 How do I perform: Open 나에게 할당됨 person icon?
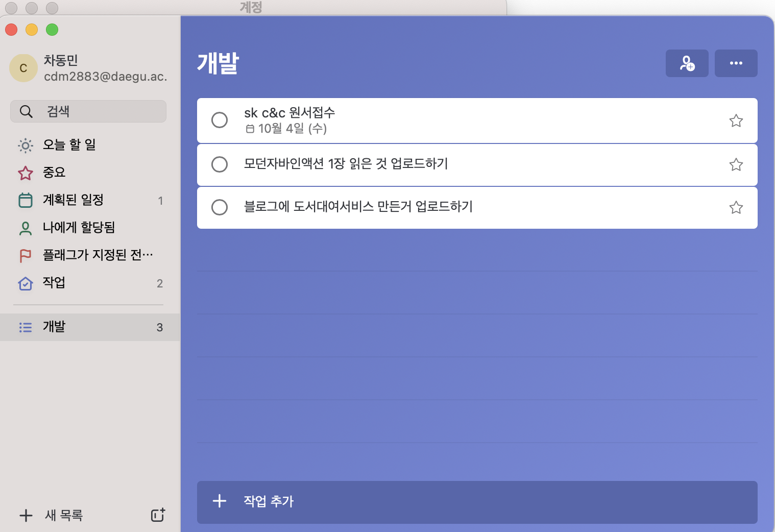click(26, 228)
